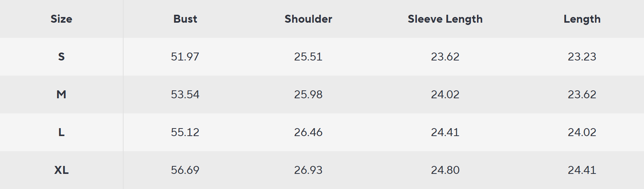Click the S size row label
The height and width of the screenshot is (189, 644).
(x=61, y=57)
